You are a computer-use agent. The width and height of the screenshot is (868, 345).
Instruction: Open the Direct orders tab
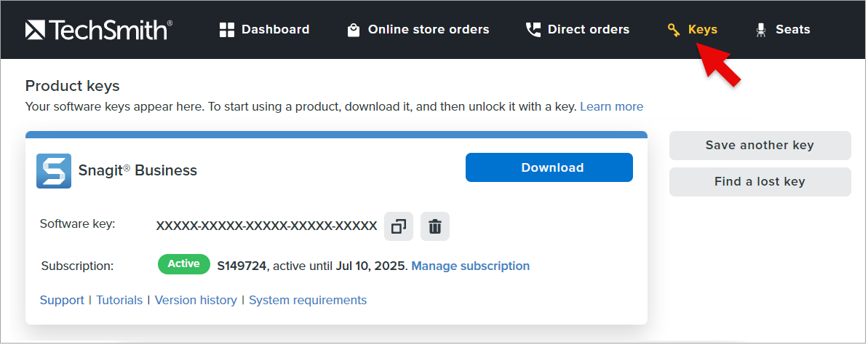coord(588,30)
